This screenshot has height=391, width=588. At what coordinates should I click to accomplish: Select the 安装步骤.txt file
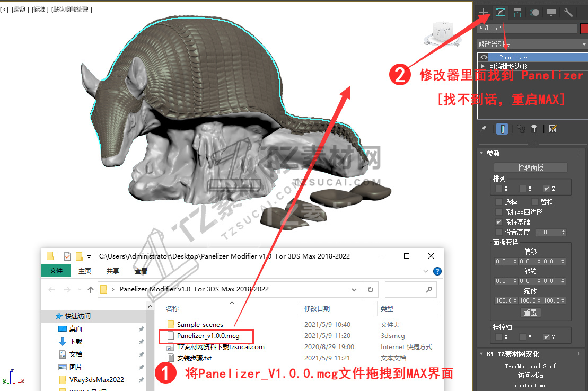pyautogui.click(x=194, y=358)
